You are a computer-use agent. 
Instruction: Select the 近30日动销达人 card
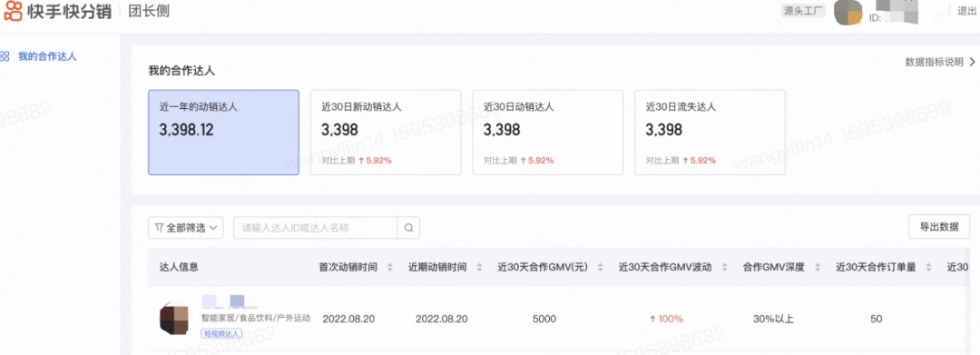coord(547,133)
